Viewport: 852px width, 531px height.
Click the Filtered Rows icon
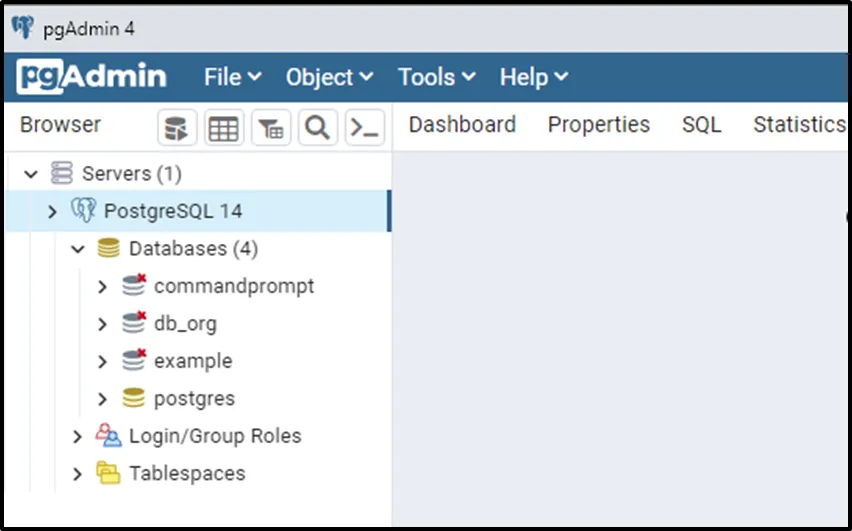tap(270, 128)
